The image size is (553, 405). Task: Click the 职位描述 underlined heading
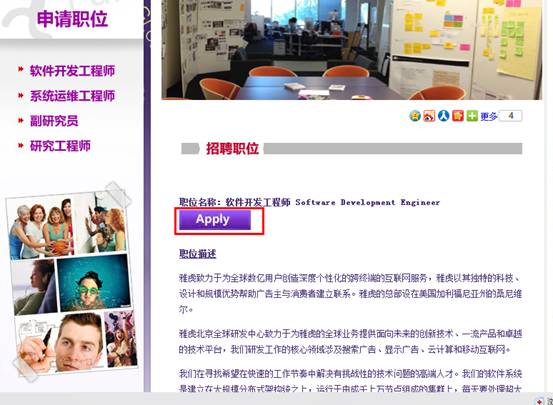(x=198, y=254)
